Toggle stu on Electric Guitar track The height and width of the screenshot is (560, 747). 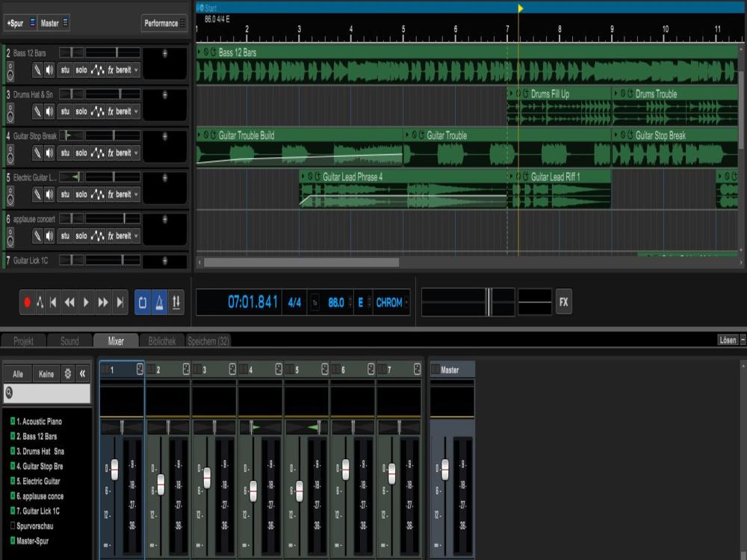[x=65, y=194]
